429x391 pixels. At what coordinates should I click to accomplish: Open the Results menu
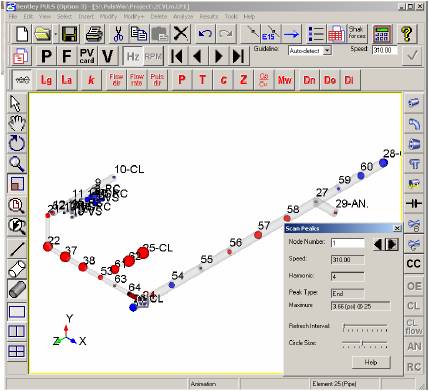tap(209, 16)
